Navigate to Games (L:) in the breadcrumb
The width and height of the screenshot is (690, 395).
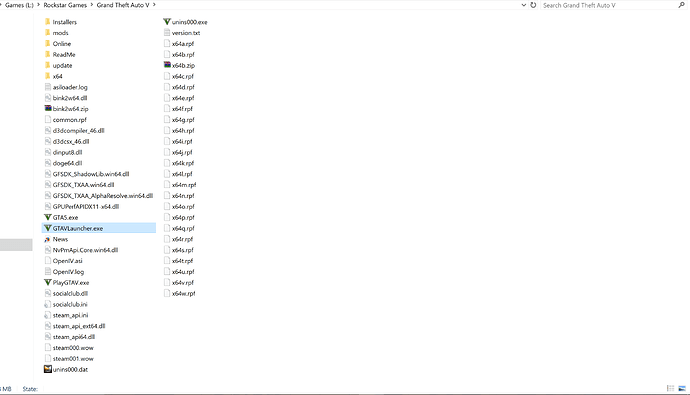[x=19, y=5]
